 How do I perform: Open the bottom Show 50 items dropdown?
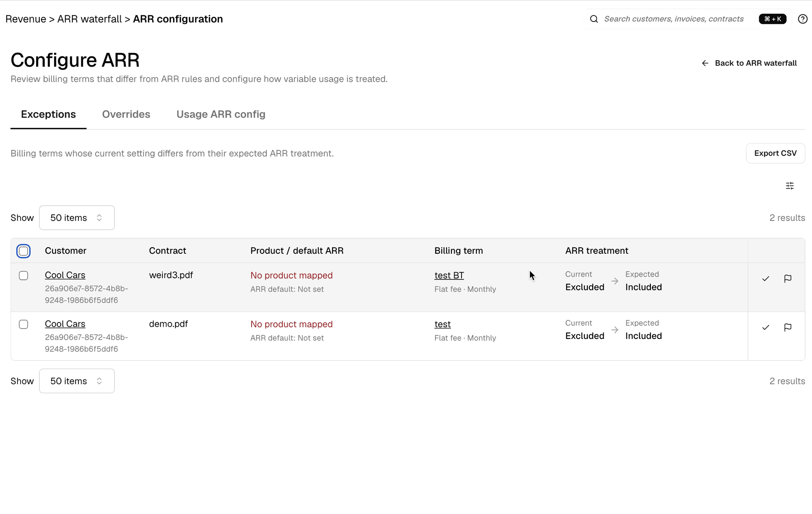coord(77,381)
